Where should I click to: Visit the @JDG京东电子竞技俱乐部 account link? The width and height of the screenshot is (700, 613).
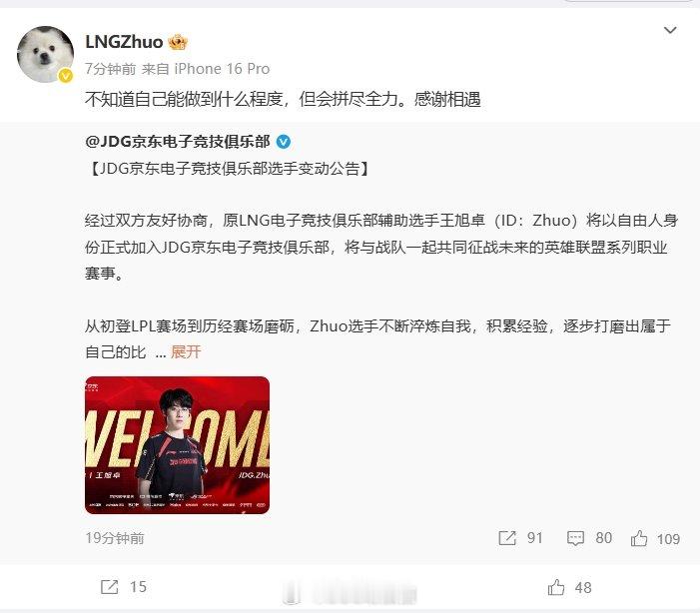click(x=178, y=142)
